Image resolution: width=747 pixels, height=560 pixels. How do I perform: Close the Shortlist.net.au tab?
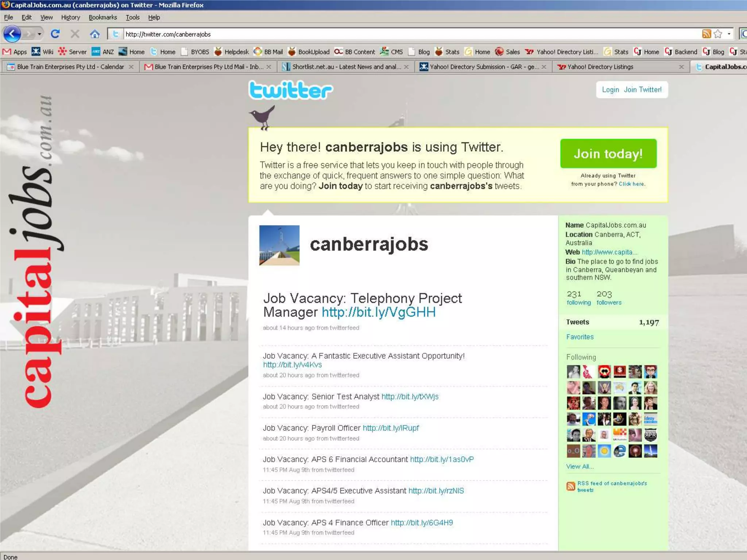tap(406, 67)
